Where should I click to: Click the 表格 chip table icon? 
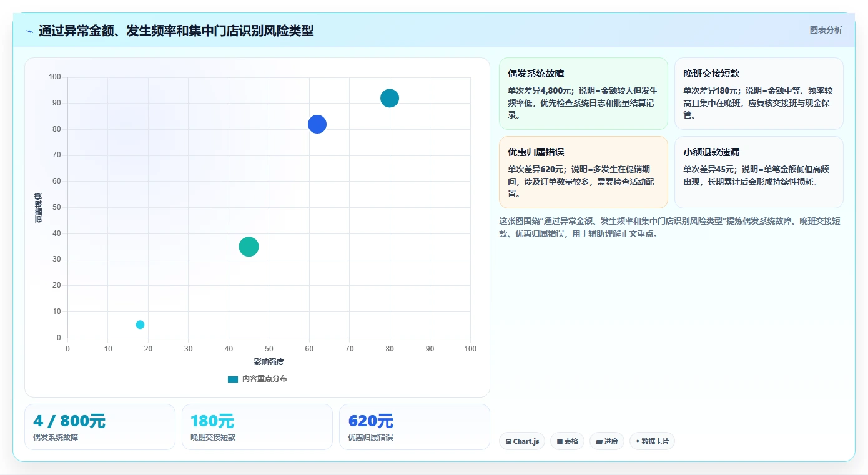point(560,442)
